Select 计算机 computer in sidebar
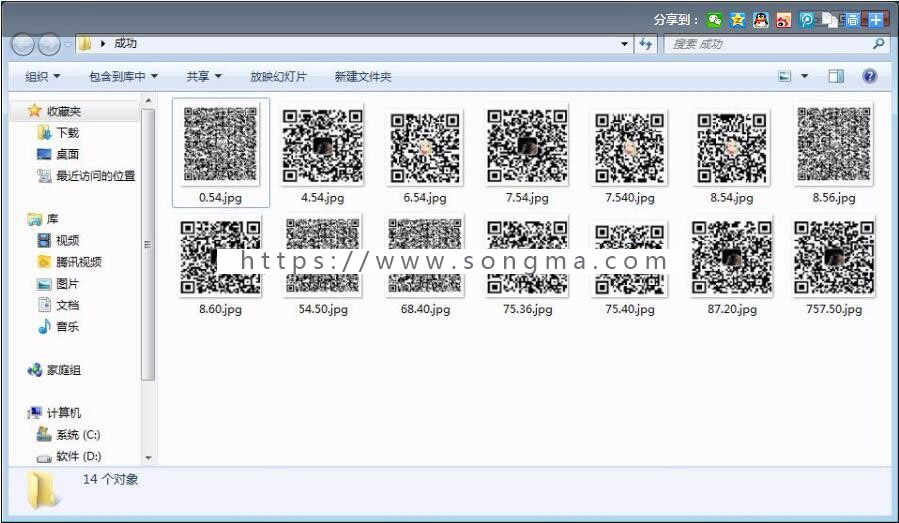The image size is (899, 523). click(54, 412)
